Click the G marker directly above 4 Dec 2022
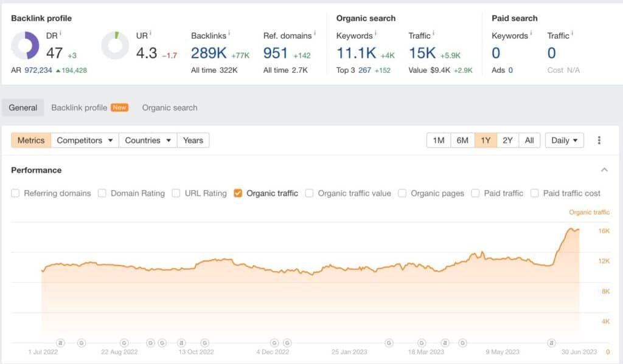Image resolution: width=623 pixels, height=364 pixels. pos(274,343)
